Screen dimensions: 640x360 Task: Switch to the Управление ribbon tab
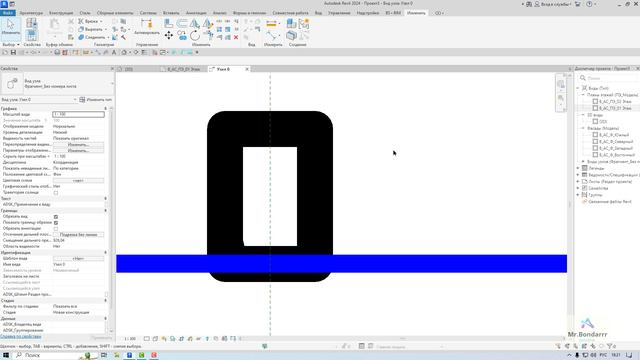339,13
